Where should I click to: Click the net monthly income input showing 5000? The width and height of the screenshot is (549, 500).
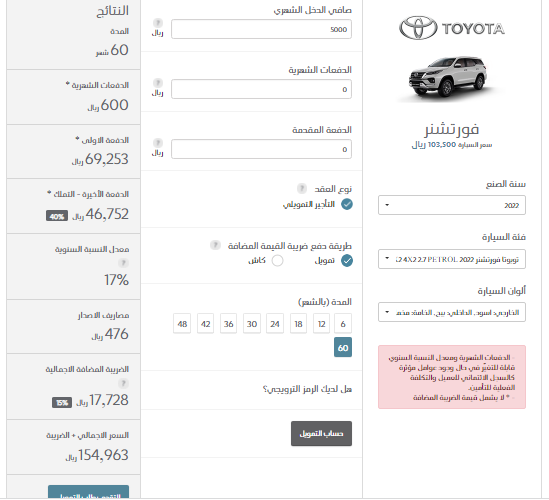(261, 29)
